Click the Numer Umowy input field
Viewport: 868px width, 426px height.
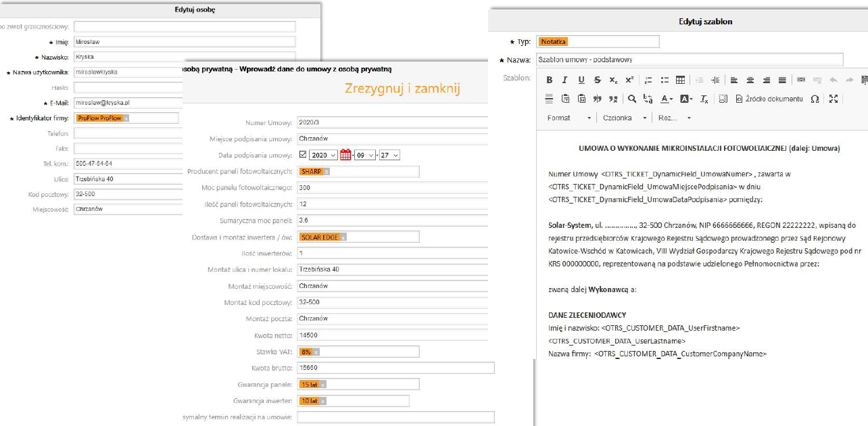click(392, 122)
